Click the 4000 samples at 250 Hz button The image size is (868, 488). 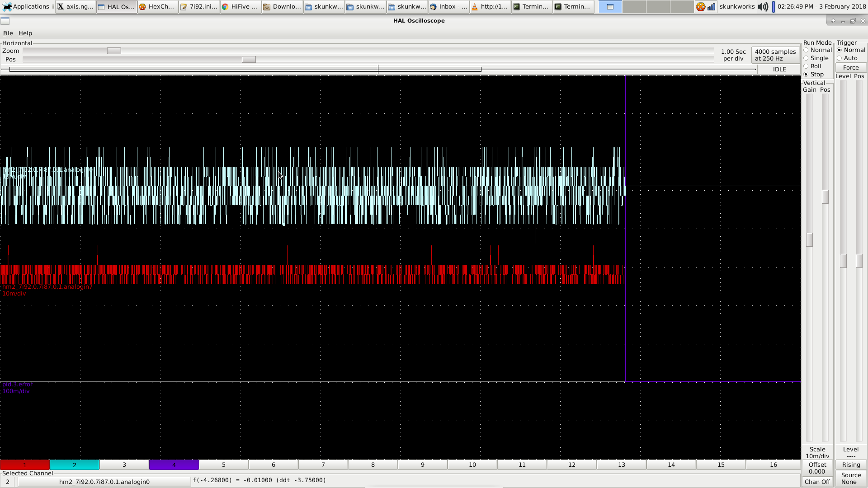pyautogui.click(x=775, y=55)
